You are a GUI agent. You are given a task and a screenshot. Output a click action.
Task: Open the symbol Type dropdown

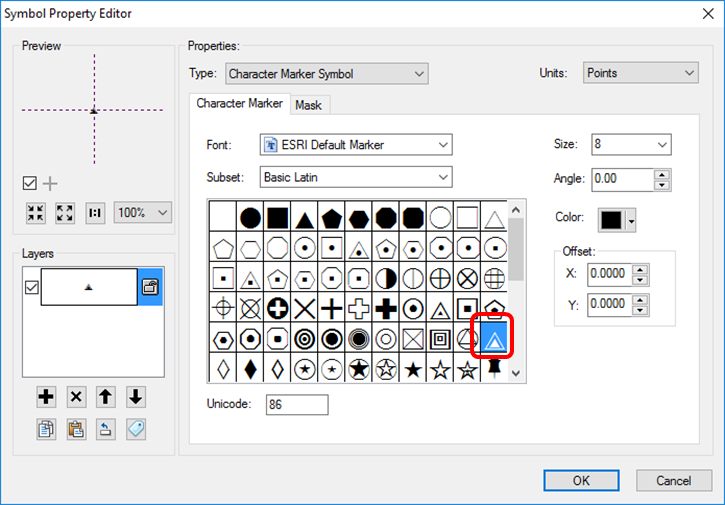pos(326,73)
